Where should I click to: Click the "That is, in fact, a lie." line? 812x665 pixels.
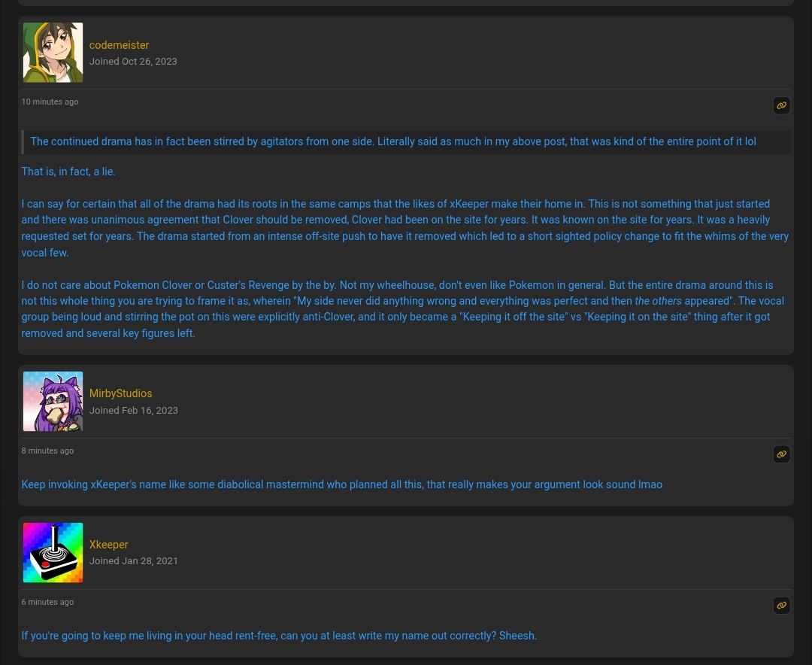click(68, 172)
